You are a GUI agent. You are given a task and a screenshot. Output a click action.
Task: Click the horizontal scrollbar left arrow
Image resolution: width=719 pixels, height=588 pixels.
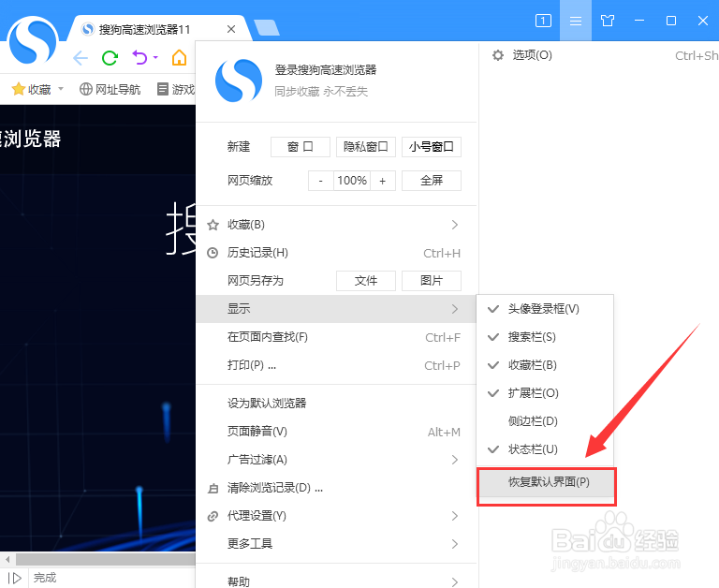(7, 559)
